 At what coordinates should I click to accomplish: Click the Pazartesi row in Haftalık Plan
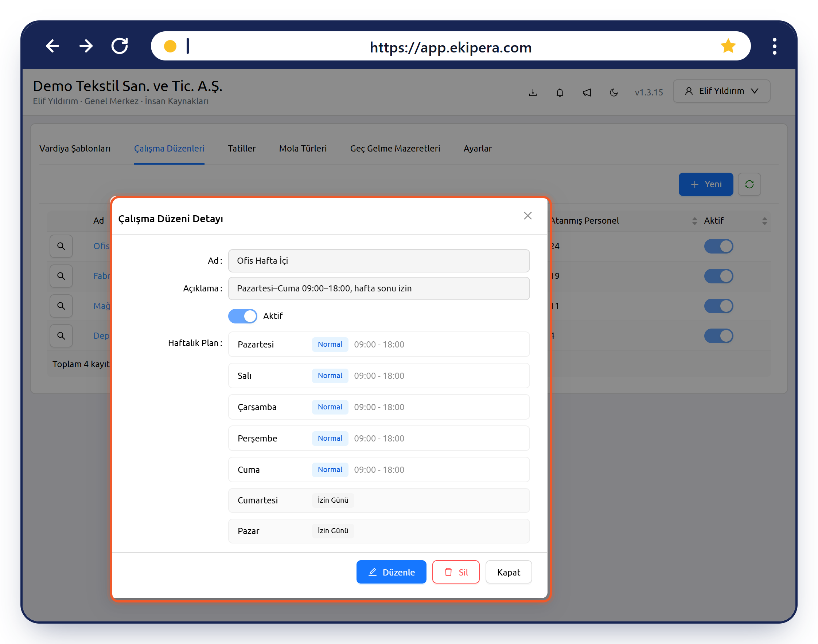coord(378,344)
